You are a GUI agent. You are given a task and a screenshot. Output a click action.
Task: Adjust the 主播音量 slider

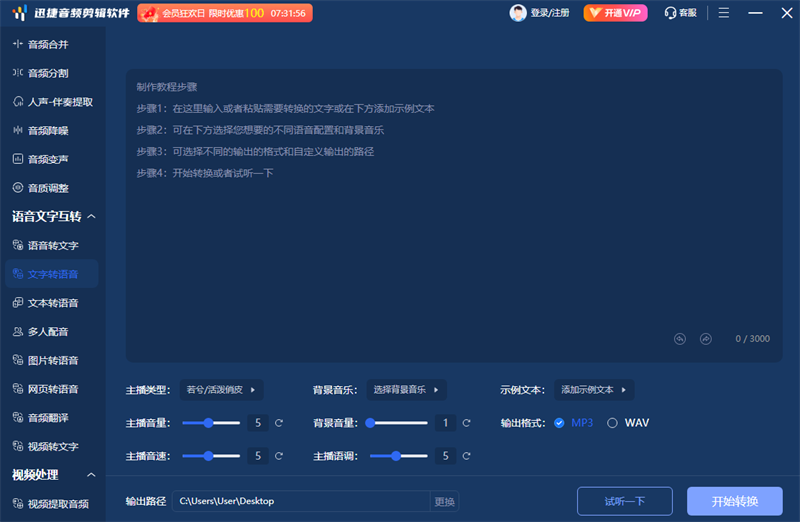(211, 423)
